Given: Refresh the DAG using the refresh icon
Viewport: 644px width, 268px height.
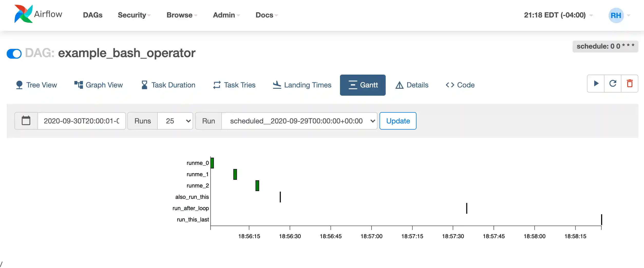Looking at the screenshot, I should click(613, 84).
